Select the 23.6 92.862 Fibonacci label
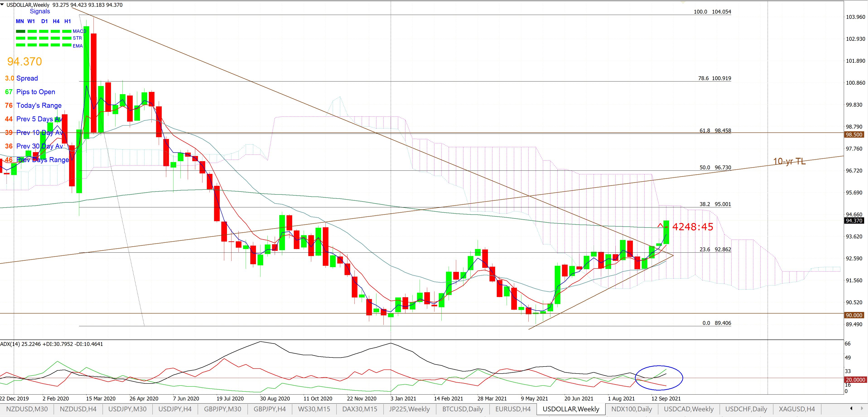 (715, 249)
